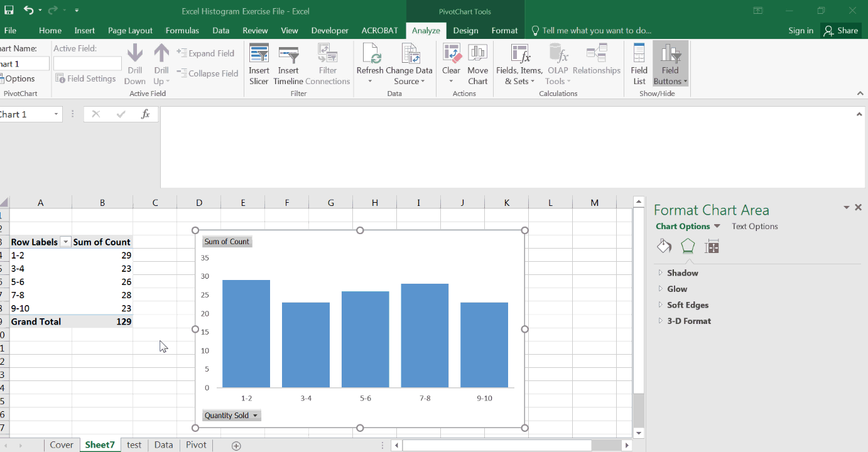Click the Save icon in title bar
Screen dimensions: 868x452
[x=9, y=11]
